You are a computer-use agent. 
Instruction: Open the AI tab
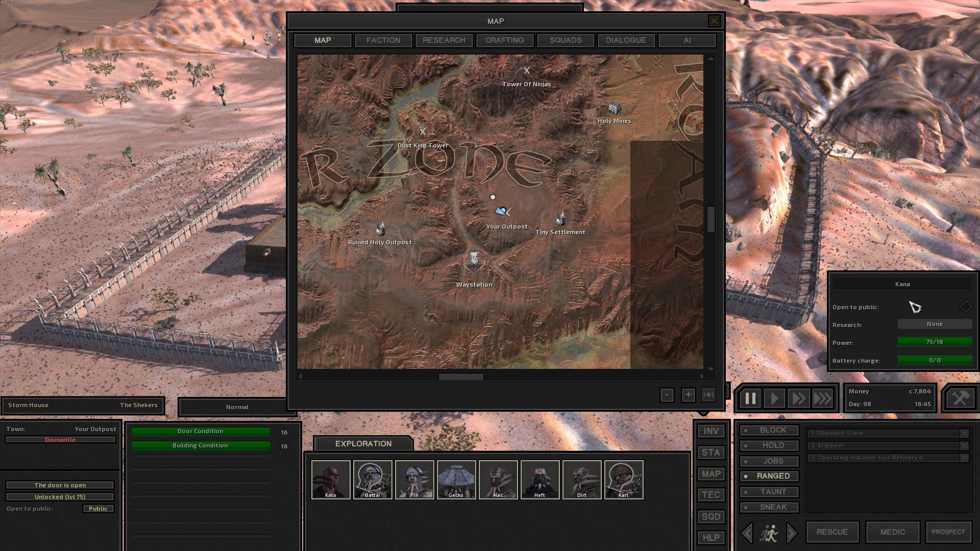click(687, 40)
